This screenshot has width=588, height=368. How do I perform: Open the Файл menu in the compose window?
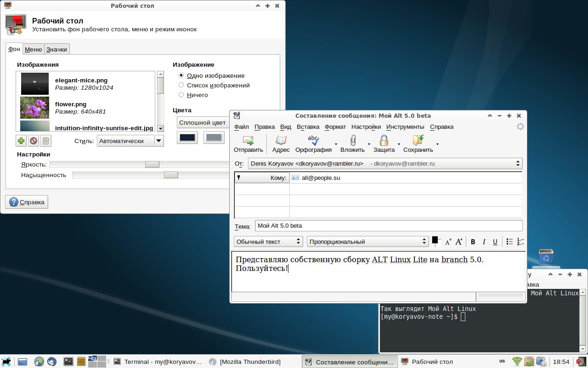tap(241, 126)
